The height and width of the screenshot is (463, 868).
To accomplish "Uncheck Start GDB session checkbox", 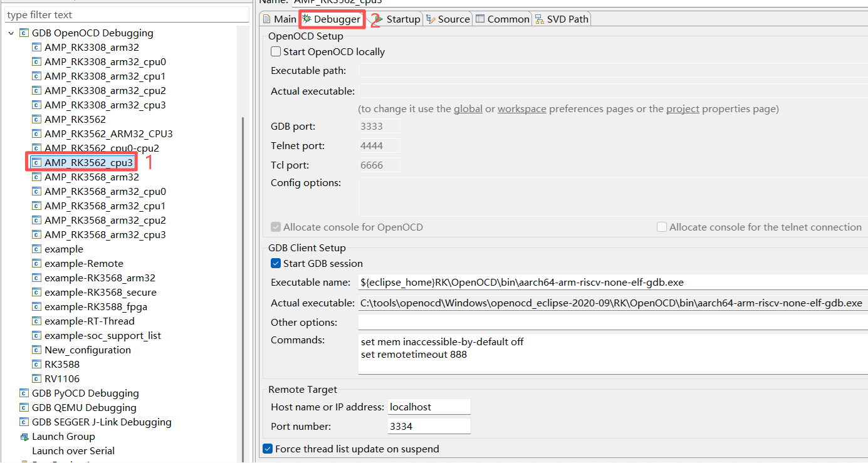I will tap(276, 264).
